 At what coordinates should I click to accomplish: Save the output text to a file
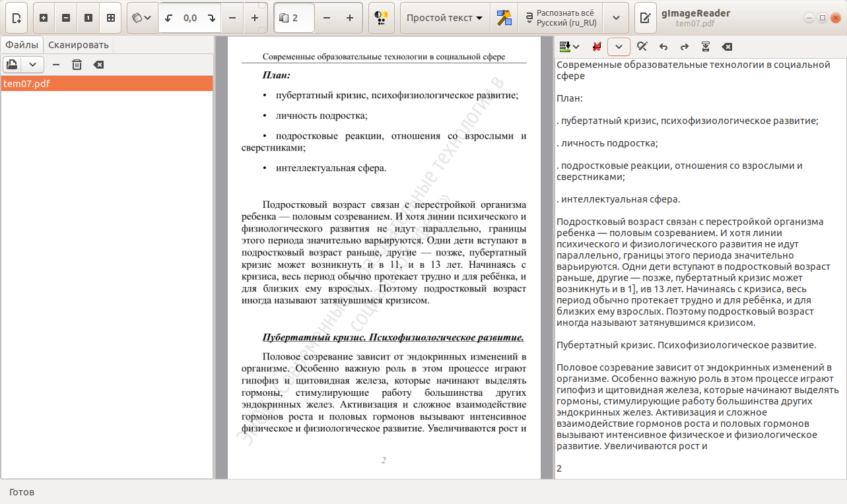tap(706, 47)
